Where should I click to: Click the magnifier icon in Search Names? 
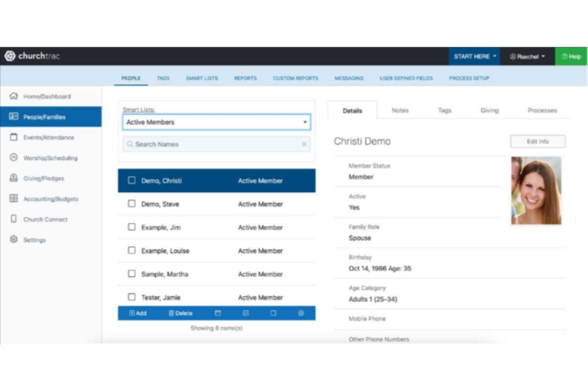point(130,144)
